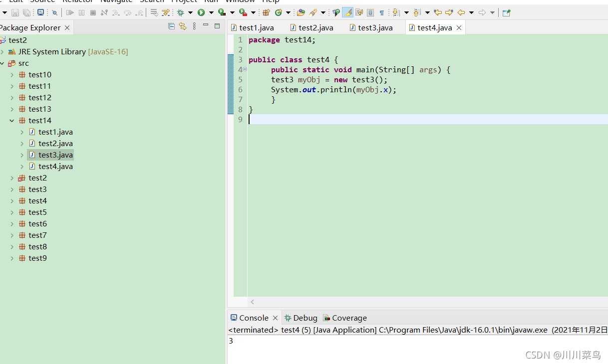Click the console output '3'
Image resolution: width=608 pixels, height=364 pixels.
click(x=231, y=341)
